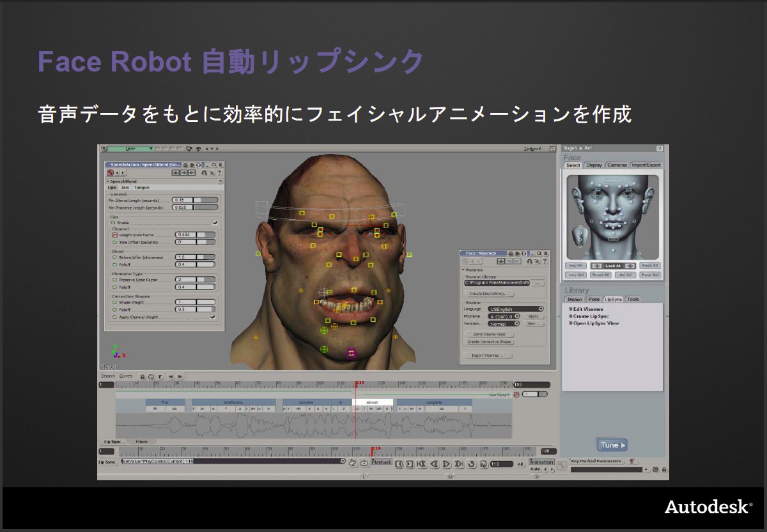Click the Tune stage button
The image size is (767, 532).
(x=612, y=445)
